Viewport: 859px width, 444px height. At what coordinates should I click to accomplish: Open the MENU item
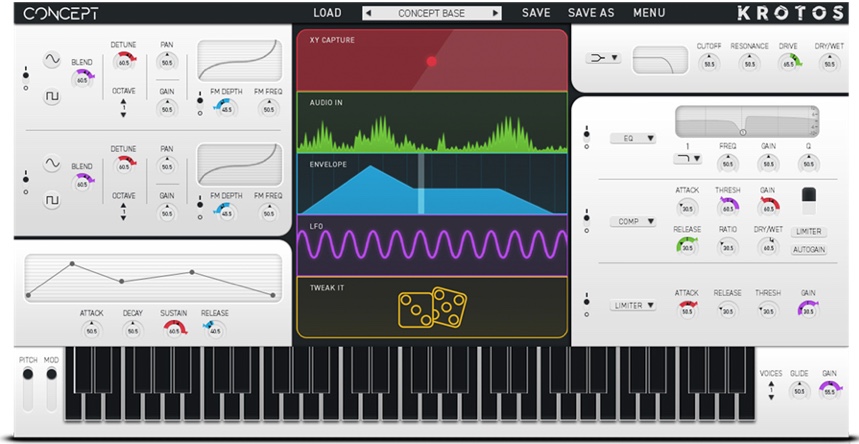tap(649, 13)
